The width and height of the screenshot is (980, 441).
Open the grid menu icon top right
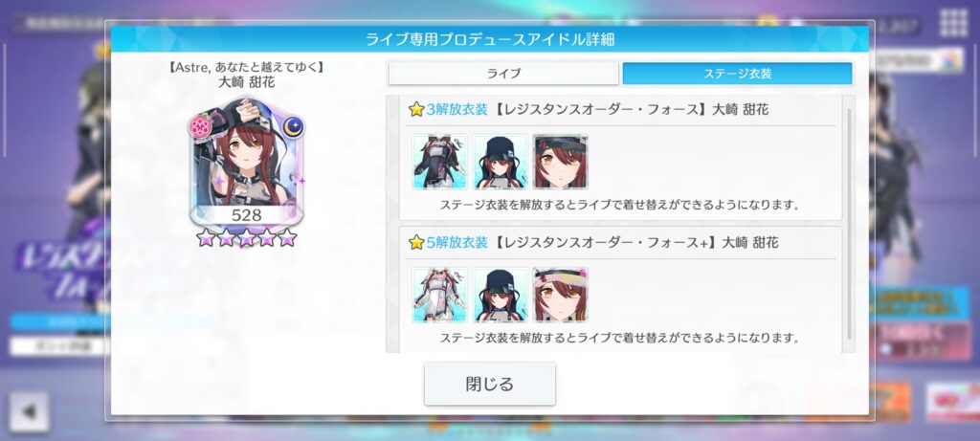953,23
